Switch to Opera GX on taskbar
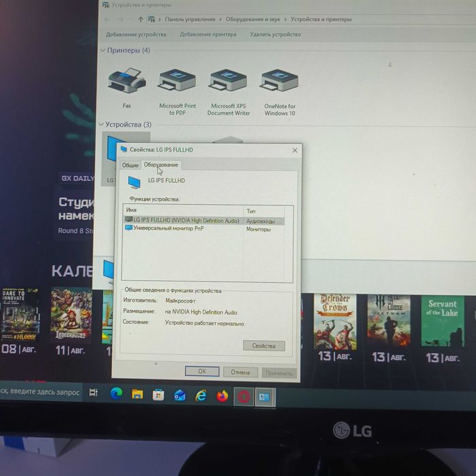This screenshot has height=476, width=476. (243, 396)
